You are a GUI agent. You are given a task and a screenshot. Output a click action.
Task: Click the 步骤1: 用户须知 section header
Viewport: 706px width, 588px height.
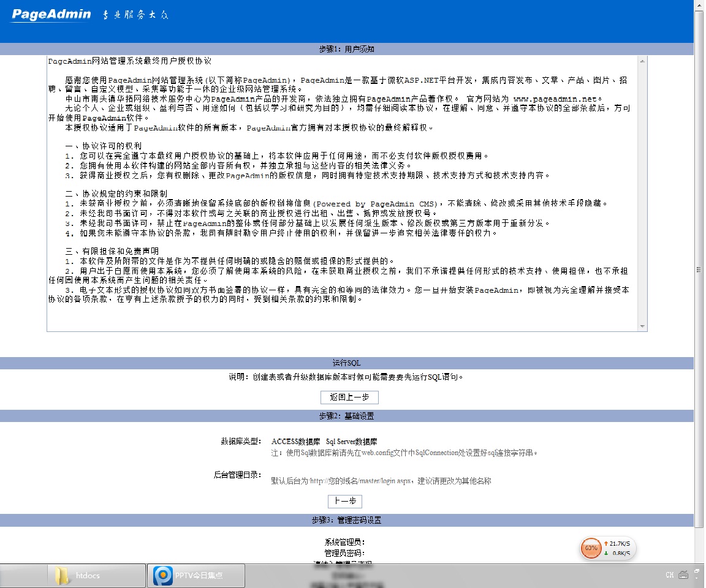tap(346, 49)
